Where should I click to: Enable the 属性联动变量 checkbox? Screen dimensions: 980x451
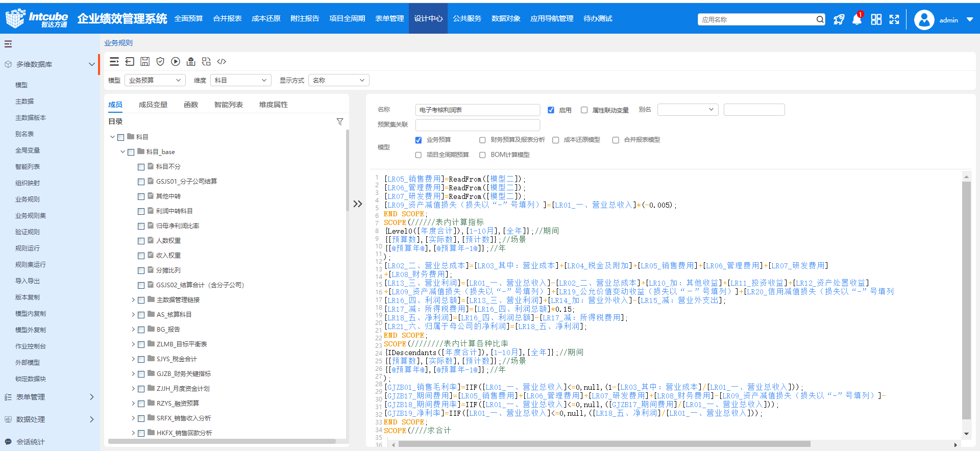pos(584,110)
